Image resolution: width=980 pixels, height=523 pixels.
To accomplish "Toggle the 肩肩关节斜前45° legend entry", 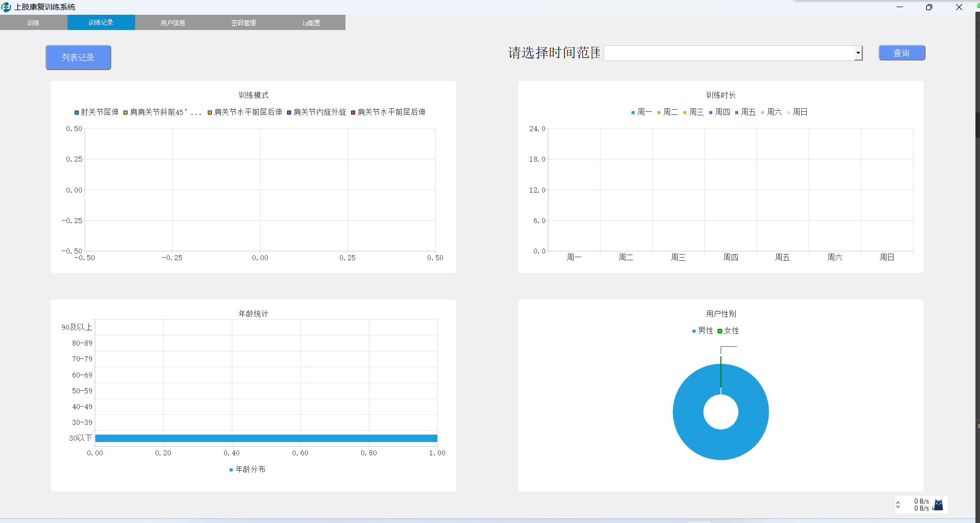I will point(162,112).
